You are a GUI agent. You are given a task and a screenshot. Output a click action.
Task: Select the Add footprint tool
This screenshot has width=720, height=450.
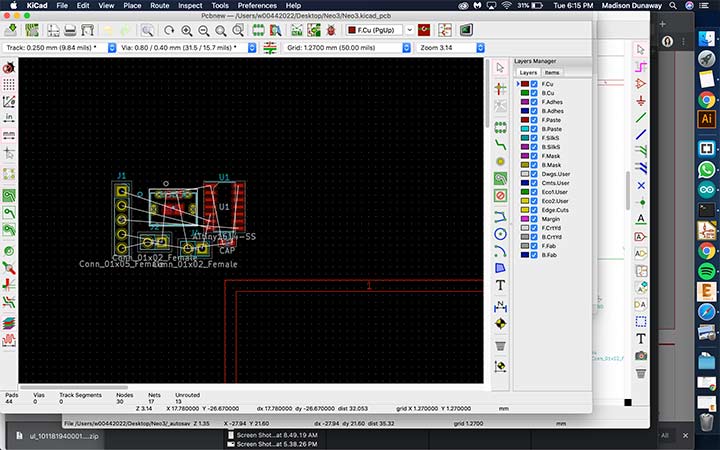tap(501, 127)
